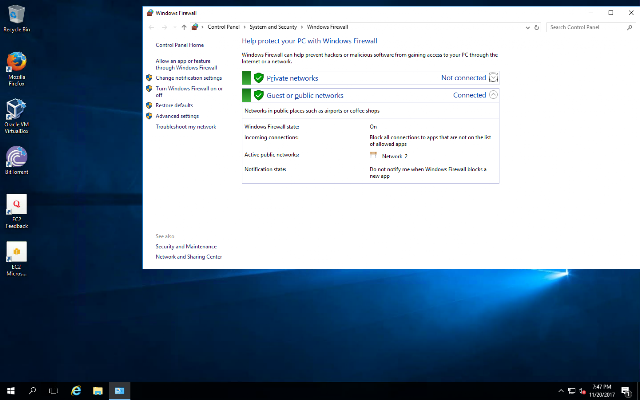This screenshot has height=400, width=640.
Task: Open File Explorer from taskbar
Action: pos(98,391)
